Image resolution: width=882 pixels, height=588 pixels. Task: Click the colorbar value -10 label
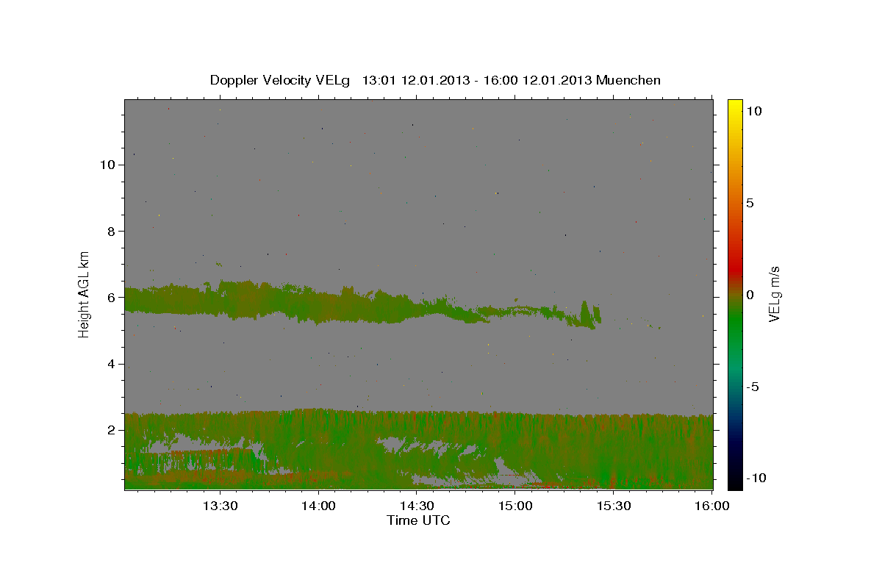click(x=756, y=478)
